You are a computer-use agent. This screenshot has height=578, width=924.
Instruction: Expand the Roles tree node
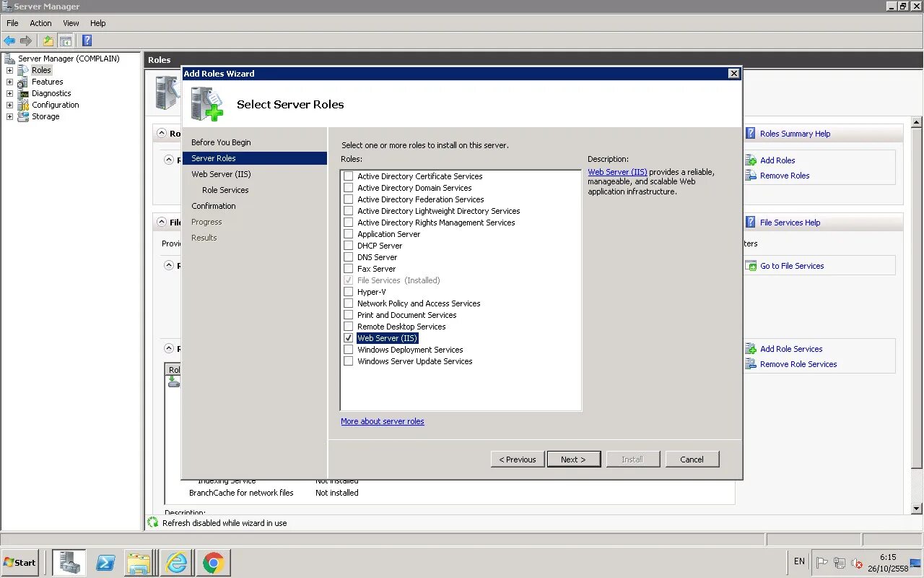(9, 70)
